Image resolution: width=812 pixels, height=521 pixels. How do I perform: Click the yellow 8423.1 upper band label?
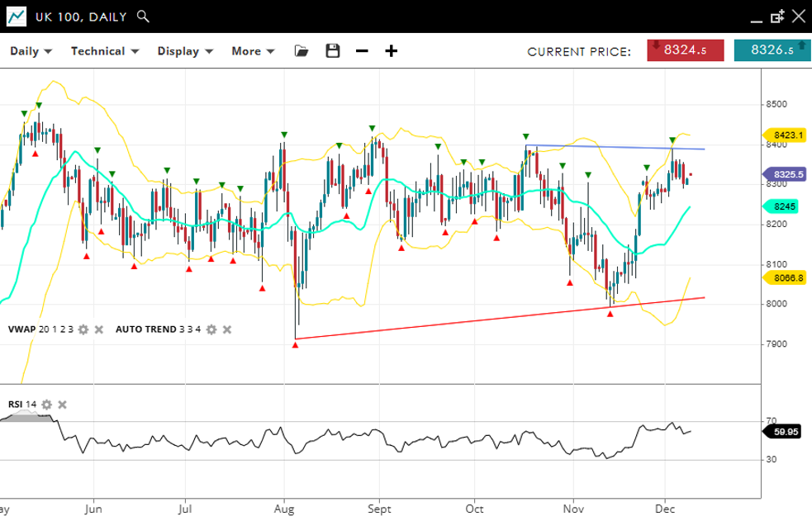pos(788,135)
